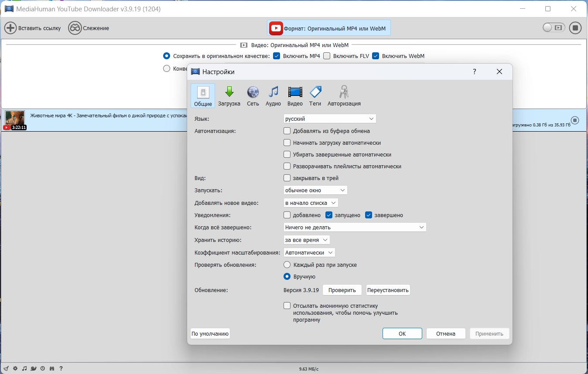Switch to the Сеть settings tab

[253, 95]
